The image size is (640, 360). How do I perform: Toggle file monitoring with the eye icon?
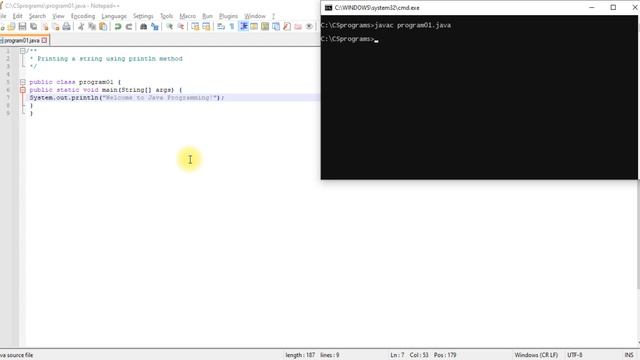coord(309,27)
